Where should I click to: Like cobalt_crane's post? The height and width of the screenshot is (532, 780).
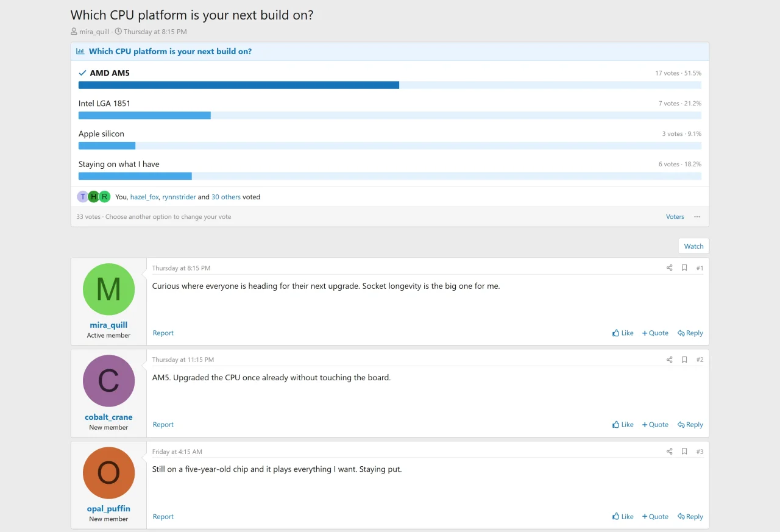pos(623,425)
